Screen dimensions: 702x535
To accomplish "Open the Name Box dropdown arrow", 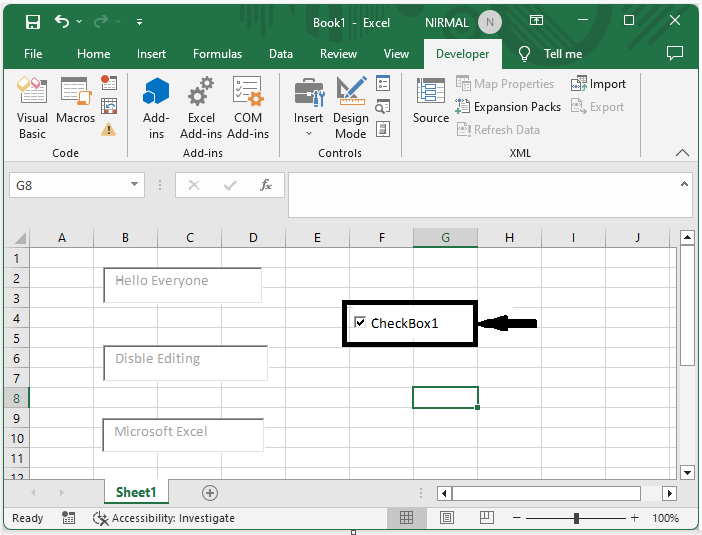I will [x=134, y=184].
